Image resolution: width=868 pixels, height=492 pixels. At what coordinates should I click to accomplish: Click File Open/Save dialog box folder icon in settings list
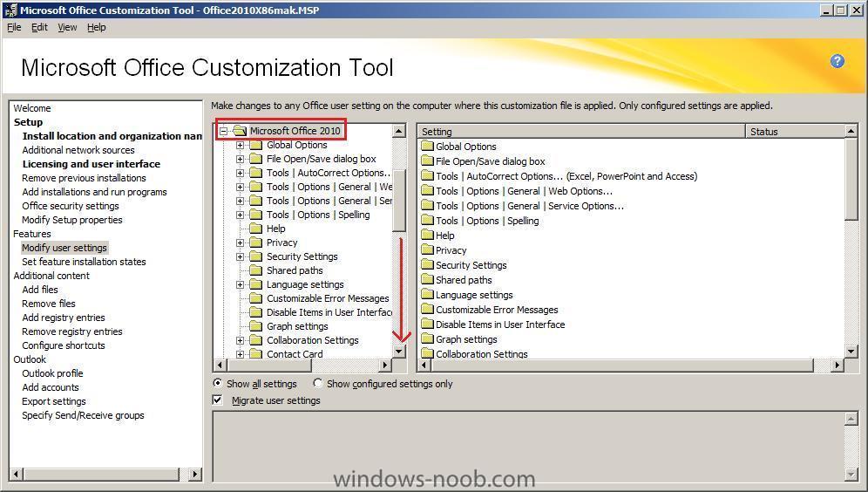[427, 161]
